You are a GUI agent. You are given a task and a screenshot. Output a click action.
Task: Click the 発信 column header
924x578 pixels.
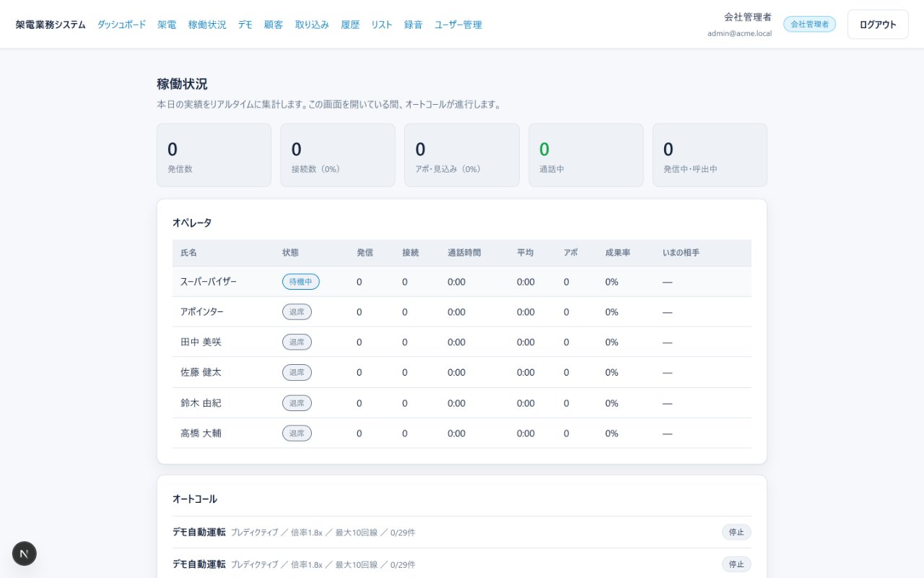point(365,253)
